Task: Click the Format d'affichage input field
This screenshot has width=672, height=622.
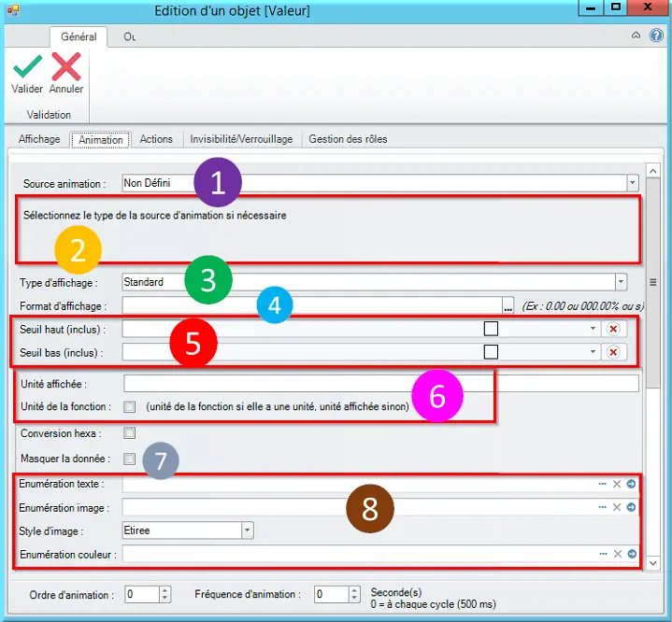Action: [312, 305]
